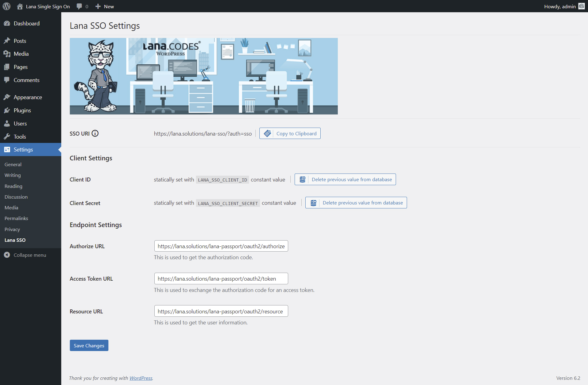Click the Appearance paintbrush icon

pyautogui.click(x=7, y=97)
